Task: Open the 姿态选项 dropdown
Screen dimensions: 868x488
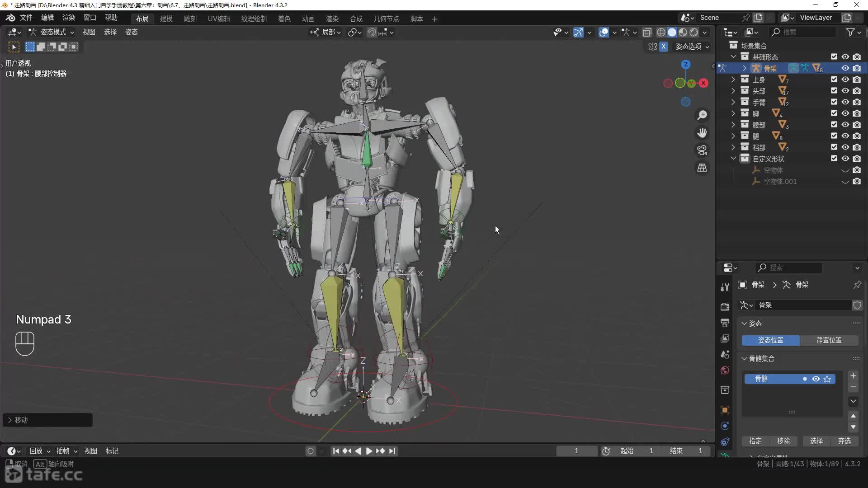Action: click(692, 47)
